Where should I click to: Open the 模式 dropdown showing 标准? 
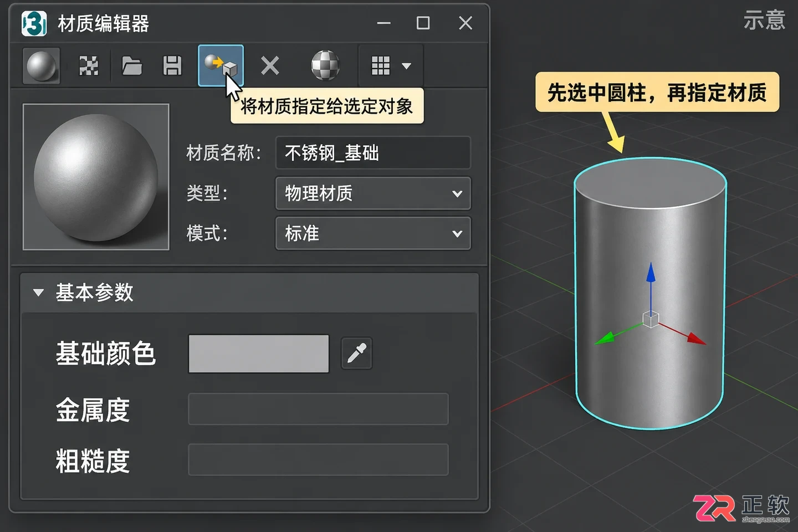click(373, 233)
